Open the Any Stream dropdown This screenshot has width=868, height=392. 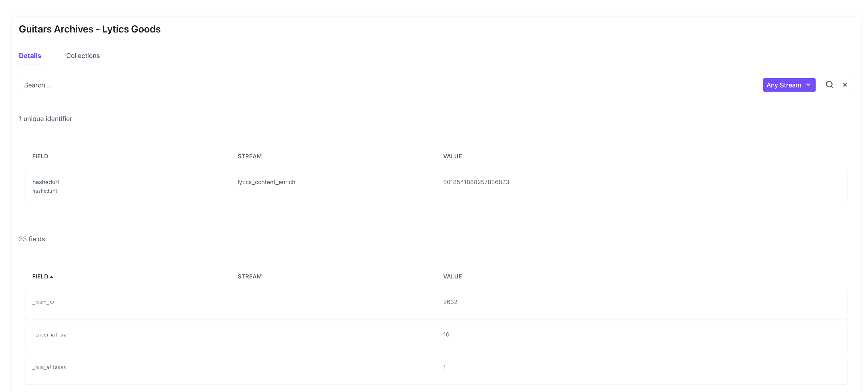coord(789,85)
